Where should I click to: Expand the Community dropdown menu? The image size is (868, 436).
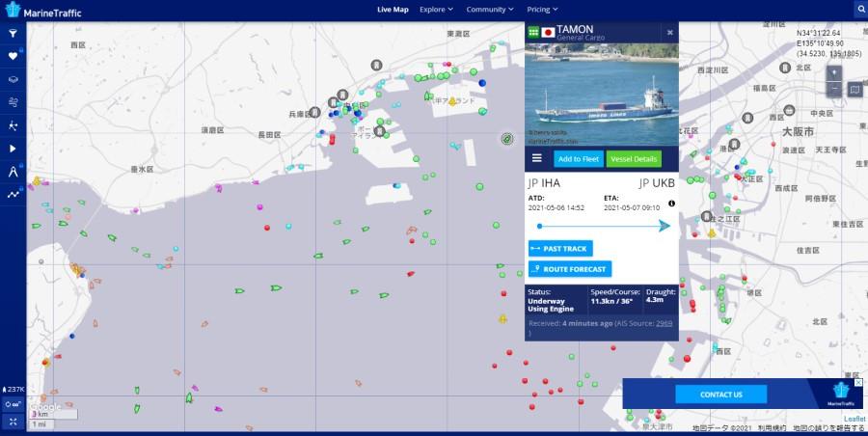click(490, 10)
